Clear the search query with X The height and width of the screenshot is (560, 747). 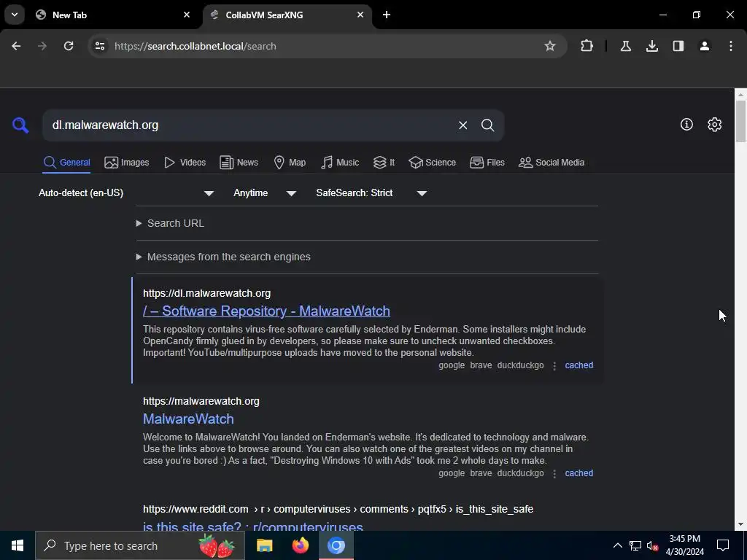click(x=462, y=125)
